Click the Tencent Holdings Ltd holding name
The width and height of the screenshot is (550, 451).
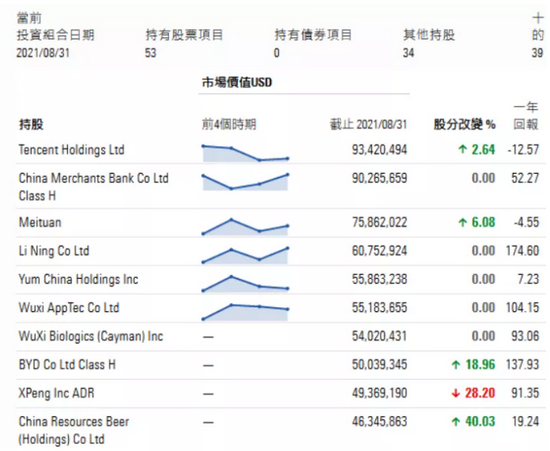coord(72,150)
